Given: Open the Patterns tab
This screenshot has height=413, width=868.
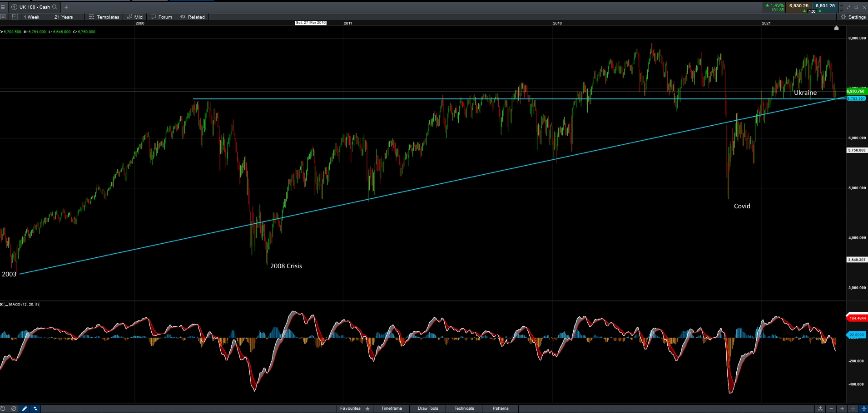Looking at the screenshot, I should point(501,408).
